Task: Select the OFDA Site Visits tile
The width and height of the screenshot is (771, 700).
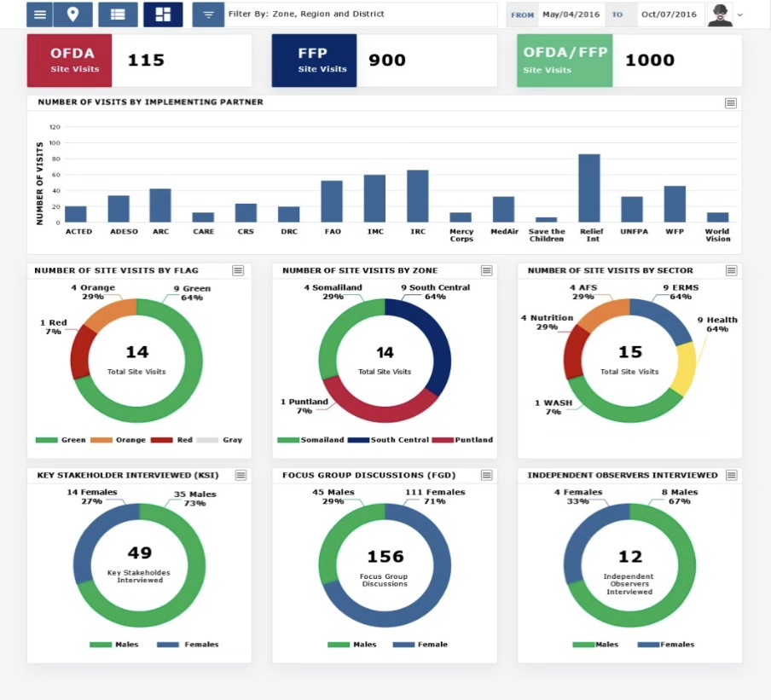Action: click(x=69, y=61)
